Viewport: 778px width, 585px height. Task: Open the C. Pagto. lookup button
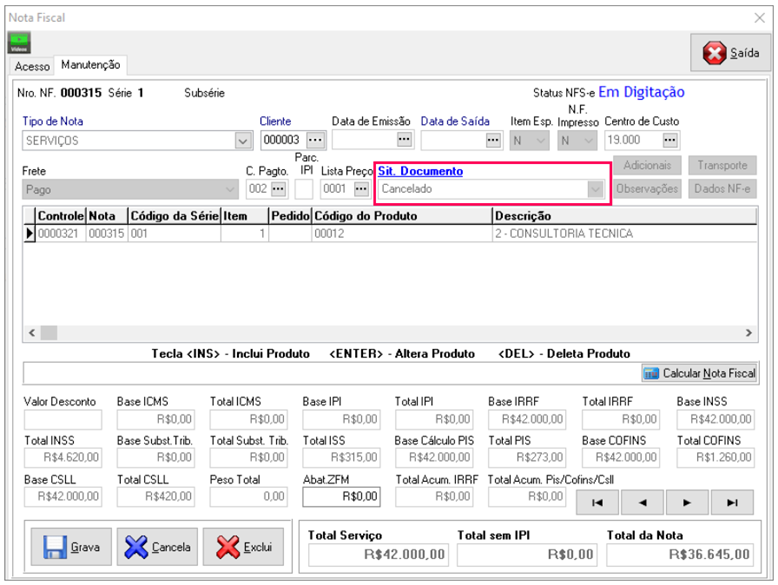279,188
